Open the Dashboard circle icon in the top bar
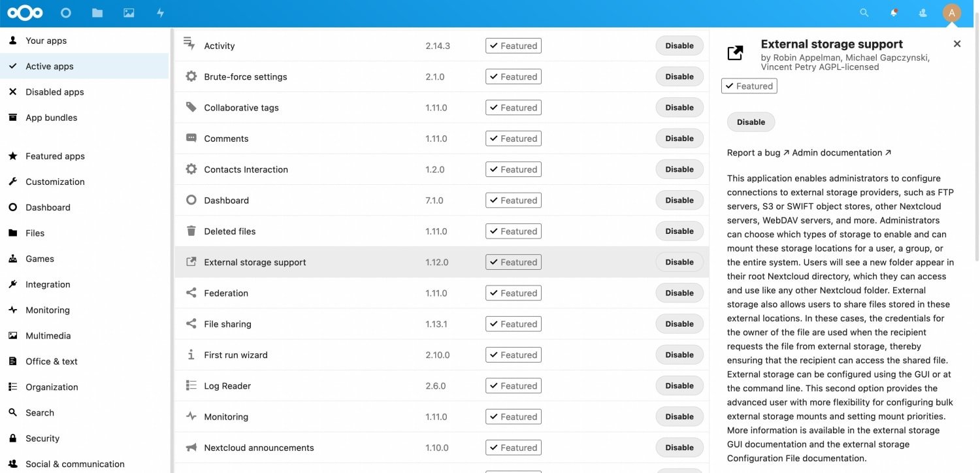Screen dimensions: 980x473 click(x=65, y=12)
